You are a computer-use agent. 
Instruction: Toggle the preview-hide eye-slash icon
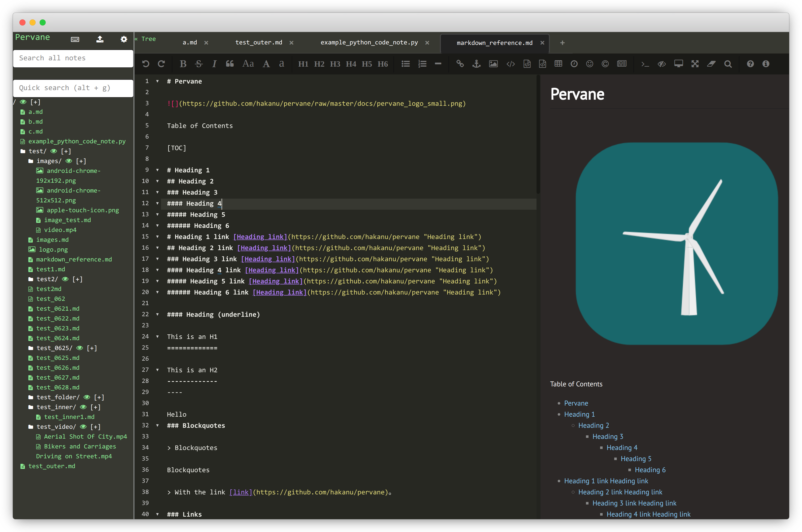coord(661,64)
